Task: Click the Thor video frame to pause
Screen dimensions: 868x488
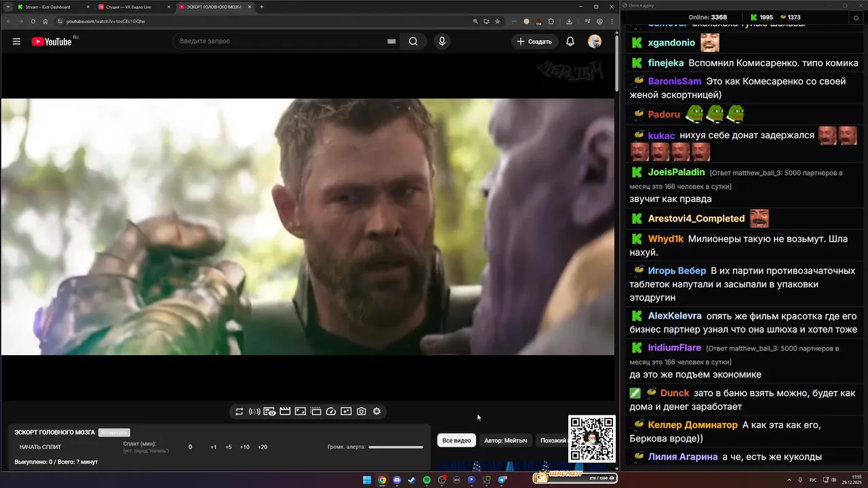Action: click(x=308, y=226)
